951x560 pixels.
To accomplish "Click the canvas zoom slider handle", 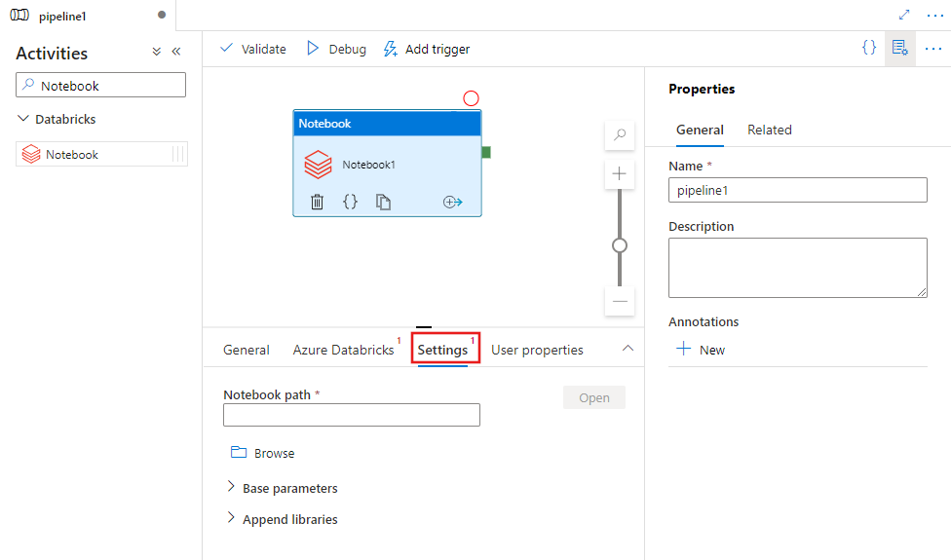I will pyautogui.click(x=619, y=245).
